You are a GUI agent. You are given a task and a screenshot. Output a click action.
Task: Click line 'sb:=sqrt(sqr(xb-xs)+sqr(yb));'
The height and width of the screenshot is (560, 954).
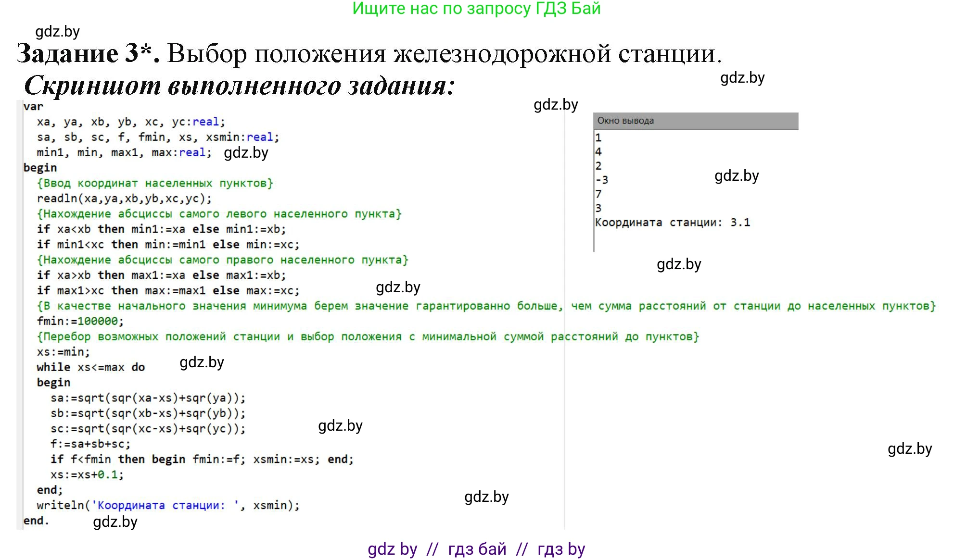pyautogui.click(x=148, y=413)
